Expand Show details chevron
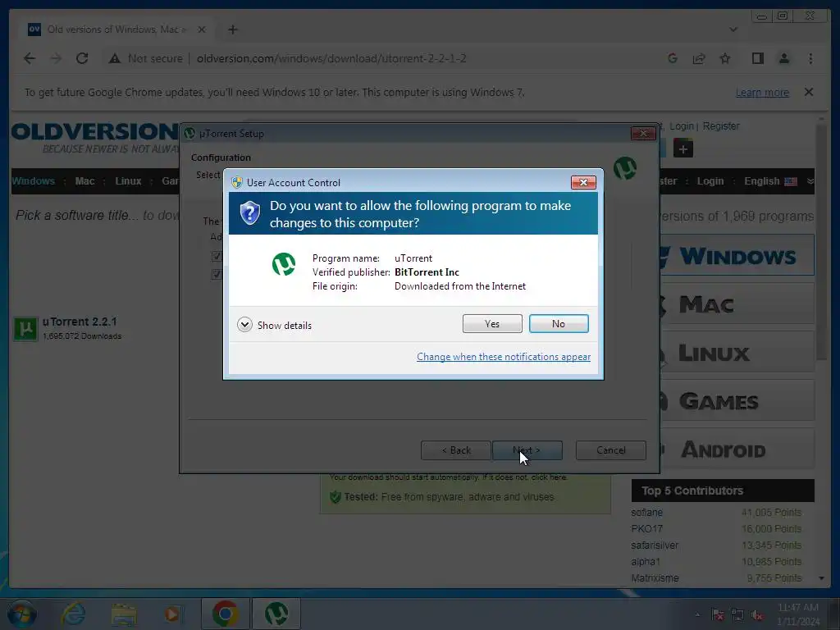This screenshot has height=630, width=840. [244, 325]
